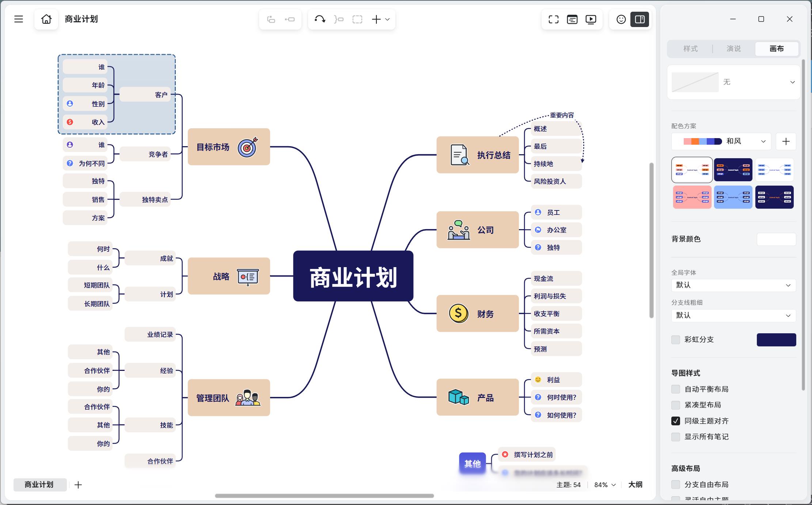Enable 自动平衡布局 checkbox
Viewport: 812px width, 505px height.
pos(676,389)
